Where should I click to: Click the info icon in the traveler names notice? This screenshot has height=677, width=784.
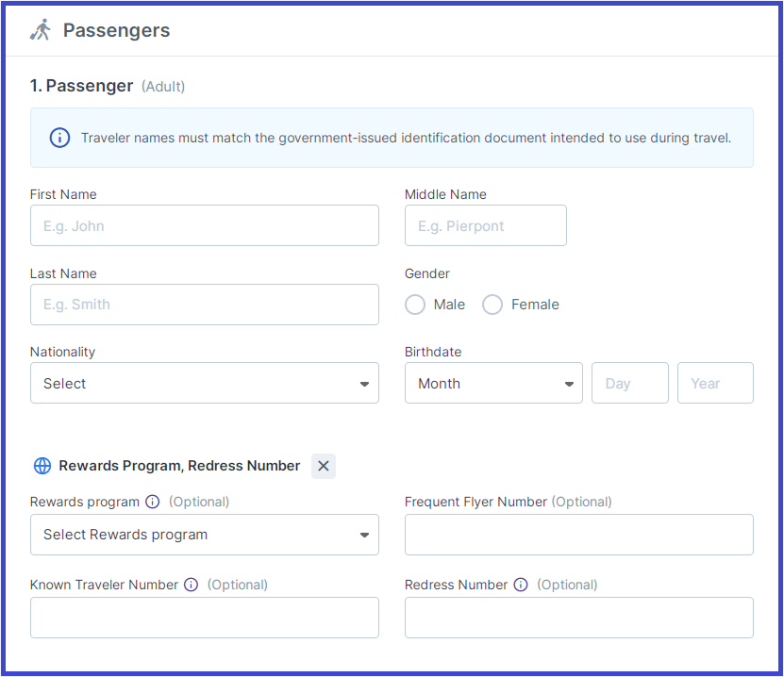tap(59, 138)
